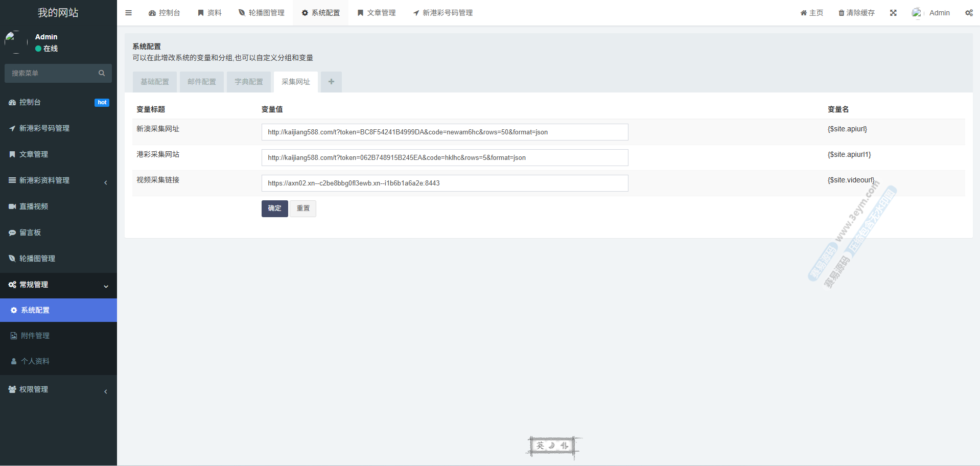
Task: Expand the 权限管理 sidebar menu
Action: (34, 389)
